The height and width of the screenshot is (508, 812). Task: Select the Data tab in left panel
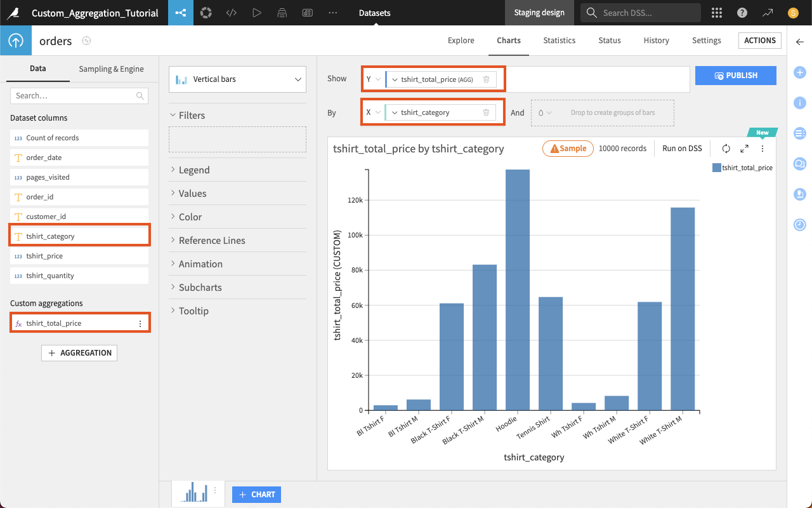tap(38, 69)
